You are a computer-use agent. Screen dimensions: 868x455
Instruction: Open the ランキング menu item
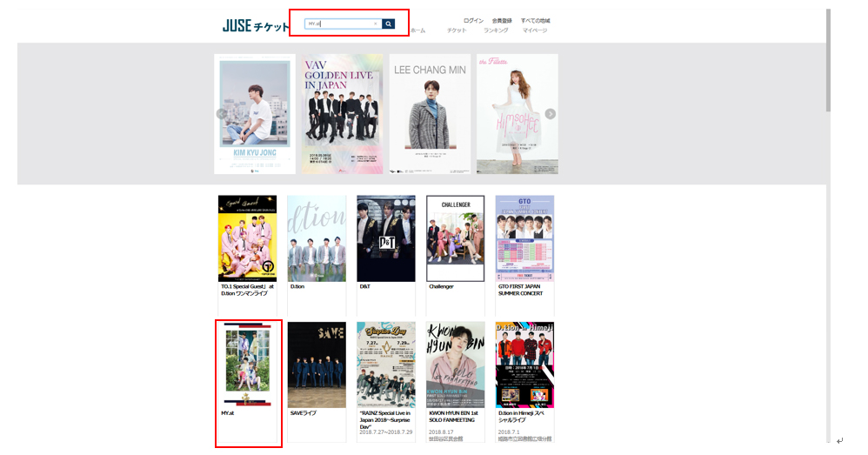[x=496, y=30]
